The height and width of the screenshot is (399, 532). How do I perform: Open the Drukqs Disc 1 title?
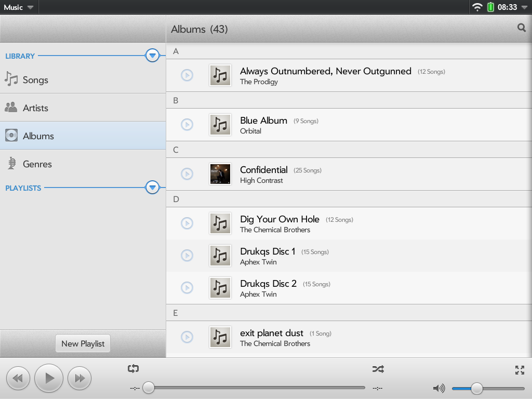268,251
